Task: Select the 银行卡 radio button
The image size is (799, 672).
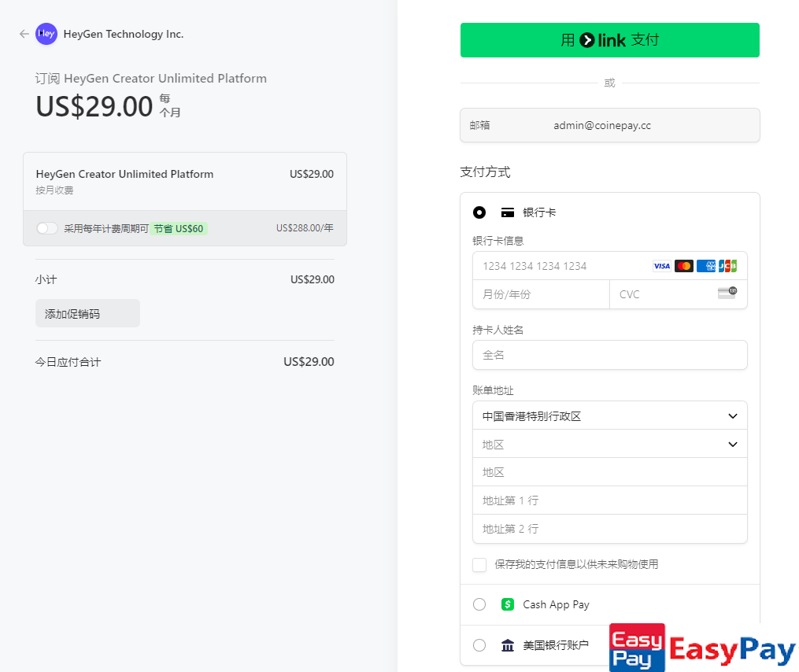Action: [x=479, y=212]
